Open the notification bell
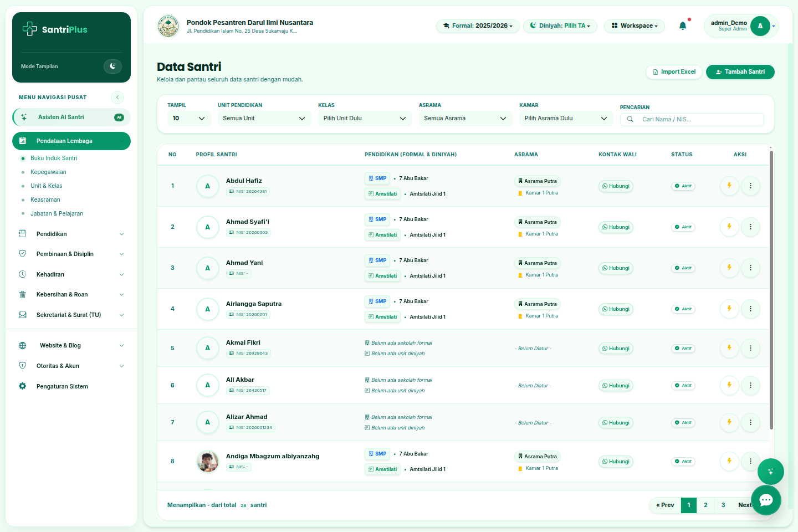This screenshot has width=798, height=532. (x=683, y=25)
